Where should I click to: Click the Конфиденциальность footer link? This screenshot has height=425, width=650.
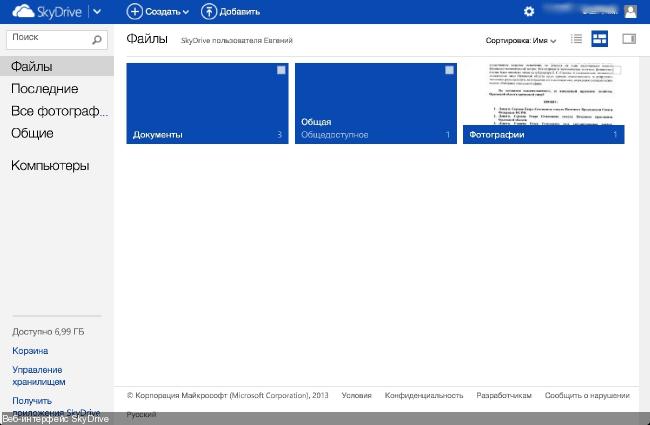[x=424, y=396]
